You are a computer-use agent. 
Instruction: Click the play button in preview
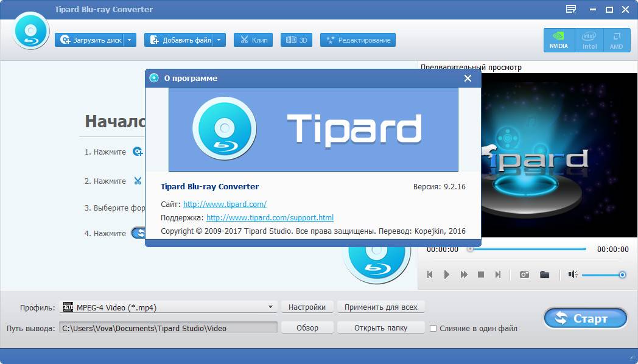point(447,275)
